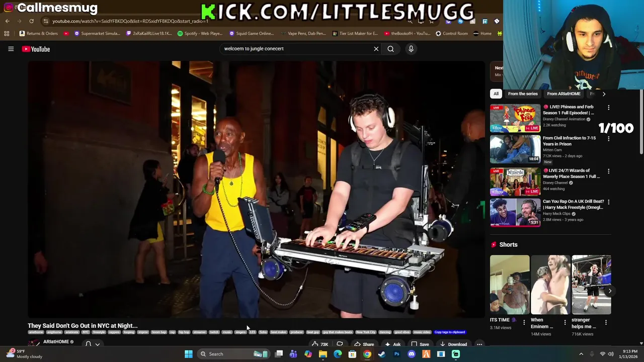644x362 pixels.
Task: Open Discord from the taskbar
Action: [x=411, y=354]
